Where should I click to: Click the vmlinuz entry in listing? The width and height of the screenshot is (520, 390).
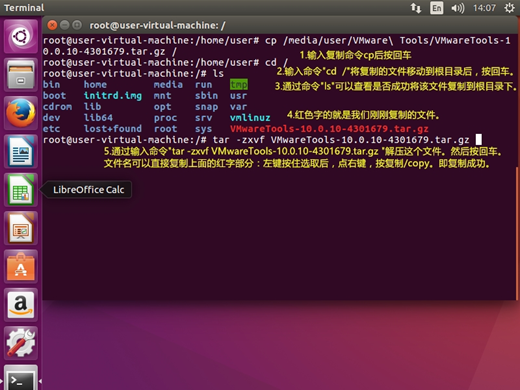tap(250, 118)
